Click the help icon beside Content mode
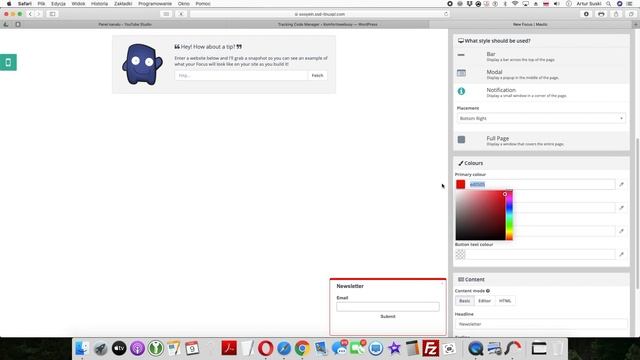The width and height of the screenshot is (640, 360). pyautogui.click(x=488, y=291)
